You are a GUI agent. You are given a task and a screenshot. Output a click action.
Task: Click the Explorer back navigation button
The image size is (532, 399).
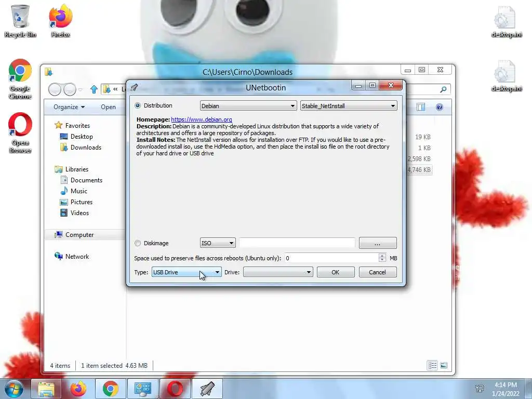tap(55, 89)
